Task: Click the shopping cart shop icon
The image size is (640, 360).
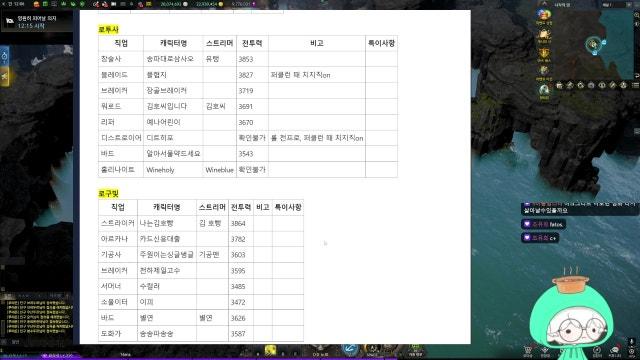Action: pos(527,350)
